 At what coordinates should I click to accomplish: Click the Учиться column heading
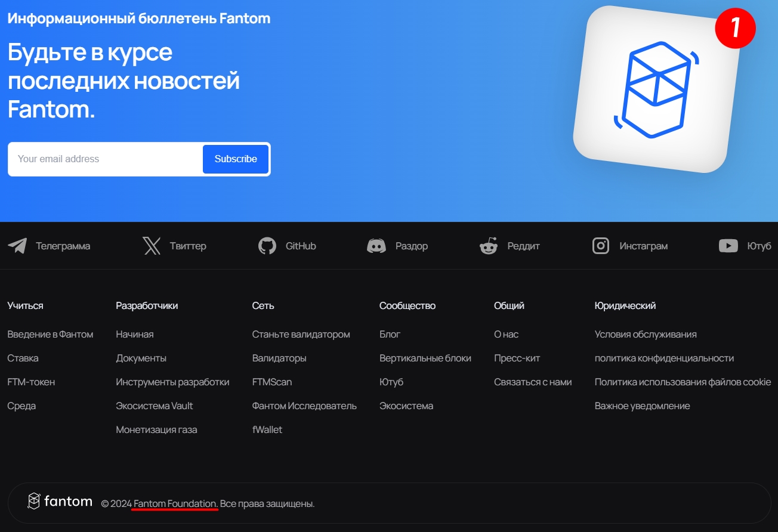(25, 306)
